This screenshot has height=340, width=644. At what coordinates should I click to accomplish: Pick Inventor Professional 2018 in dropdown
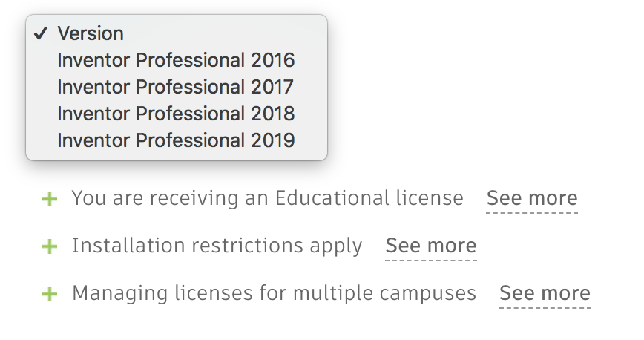point(176,114)
